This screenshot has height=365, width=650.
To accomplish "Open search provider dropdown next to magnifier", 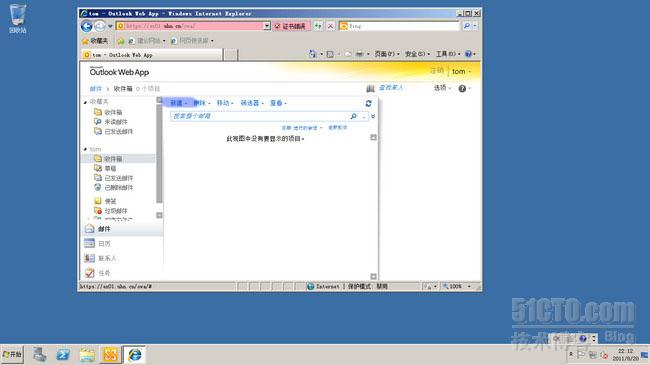I will pyautogui.click(x=475, y=26).
